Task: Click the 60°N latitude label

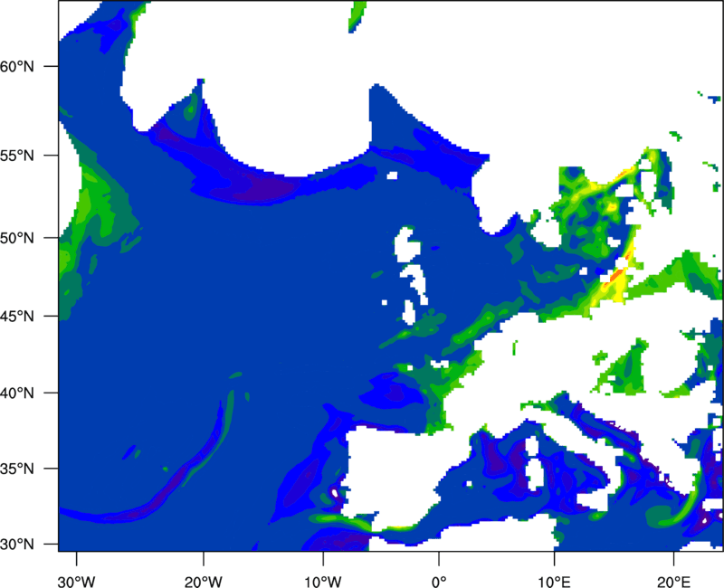Action: (x=17, y=66)
